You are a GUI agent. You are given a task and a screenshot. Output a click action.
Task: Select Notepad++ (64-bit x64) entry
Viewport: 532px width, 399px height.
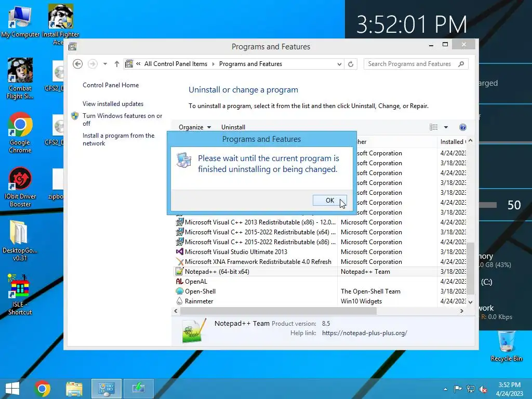321,271
